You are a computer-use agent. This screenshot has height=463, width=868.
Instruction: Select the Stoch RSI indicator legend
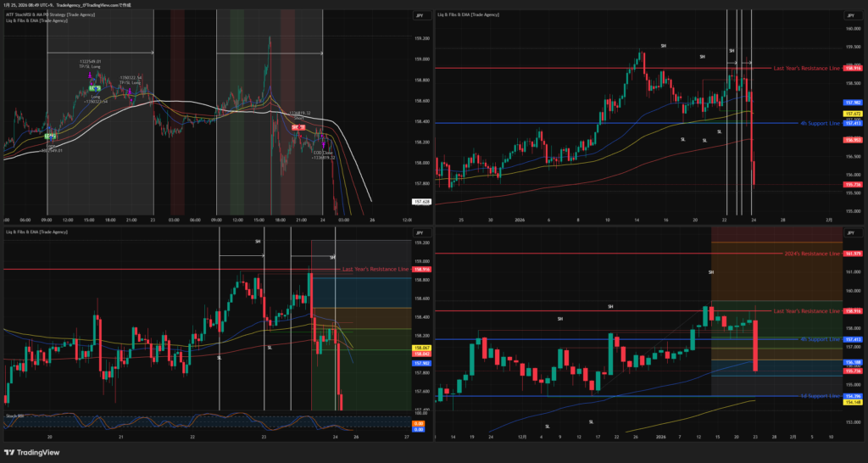point(17,416)
